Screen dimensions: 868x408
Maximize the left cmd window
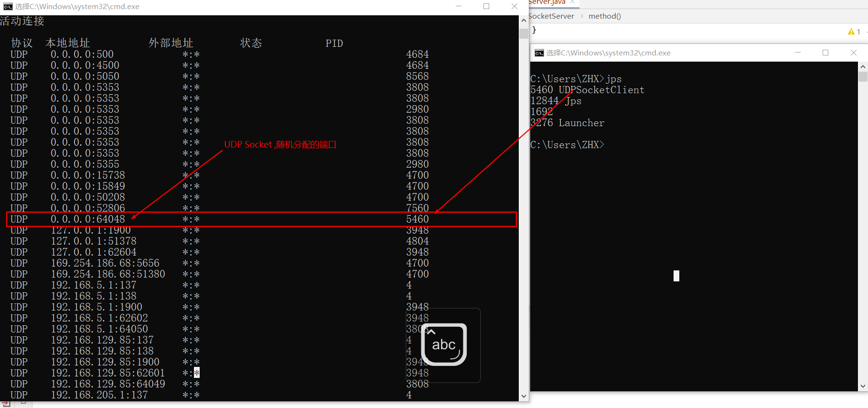(486, 6)
